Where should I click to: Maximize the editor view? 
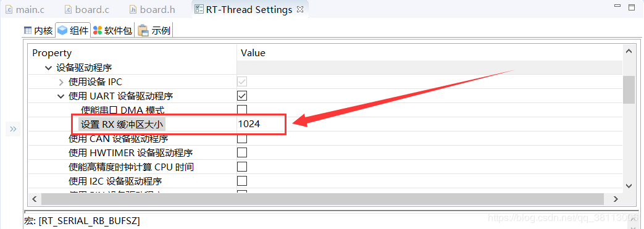pos(632,7)
